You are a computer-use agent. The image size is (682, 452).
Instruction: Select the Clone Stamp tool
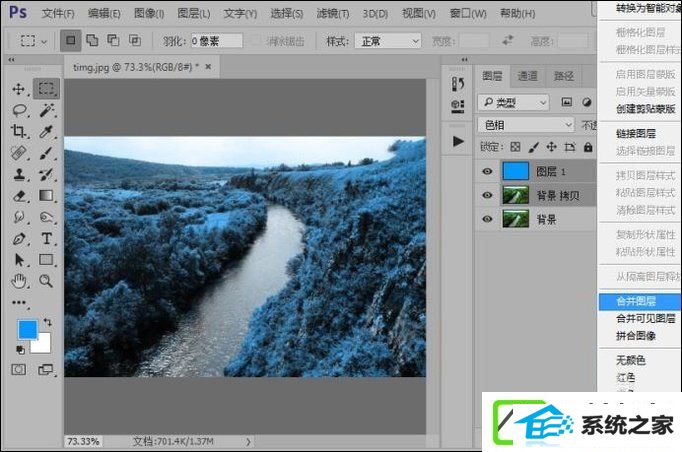tap(19, 174)
